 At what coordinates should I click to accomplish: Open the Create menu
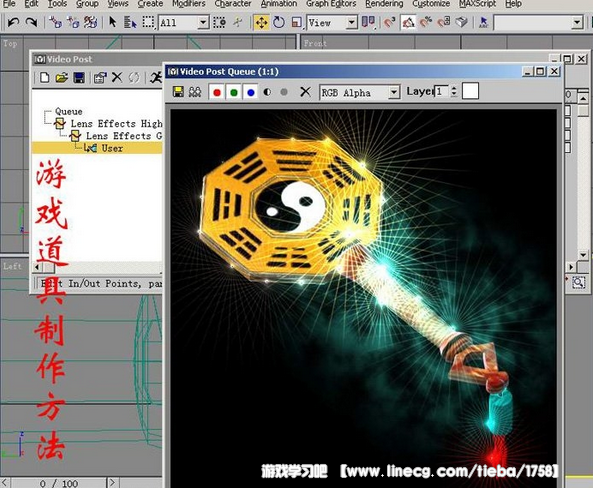click(x=150, y=4)
